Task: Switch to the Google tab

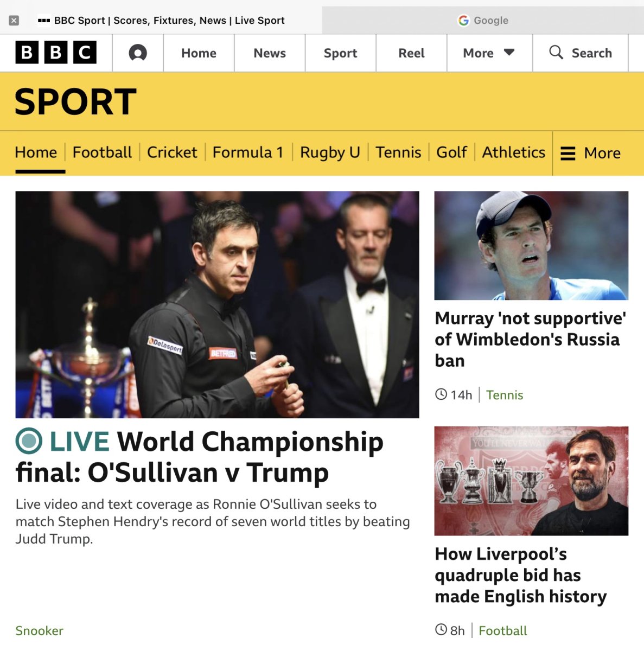Action: pyautogui.click(x=483, y=21)
